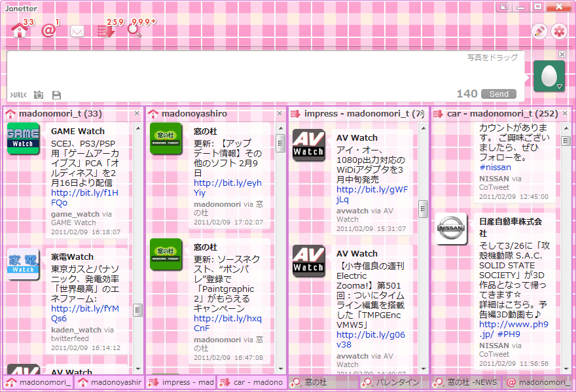Click the madonoyashiro column header
576x392 pixels.
[215, 113]
